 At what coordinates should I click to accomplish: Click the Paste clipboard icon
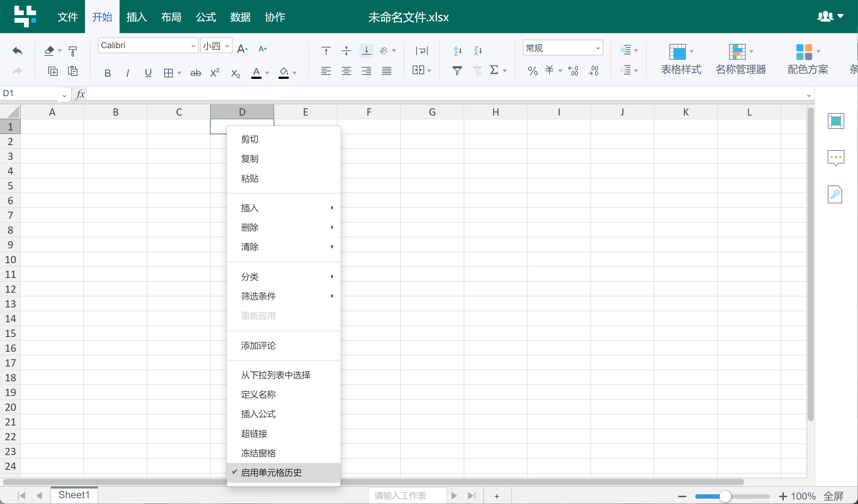(x=73, y=71)
